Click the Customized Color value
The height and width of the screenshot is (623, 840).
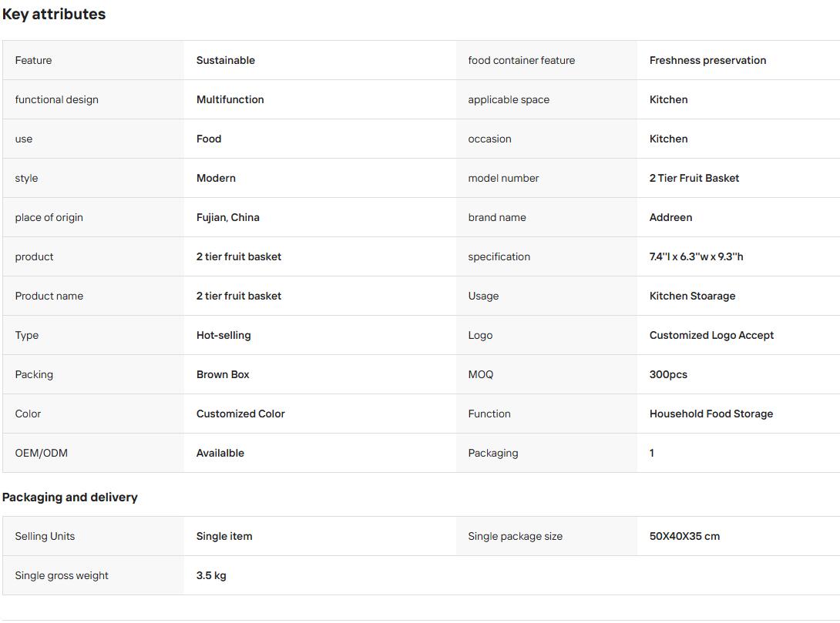(240, 414)
